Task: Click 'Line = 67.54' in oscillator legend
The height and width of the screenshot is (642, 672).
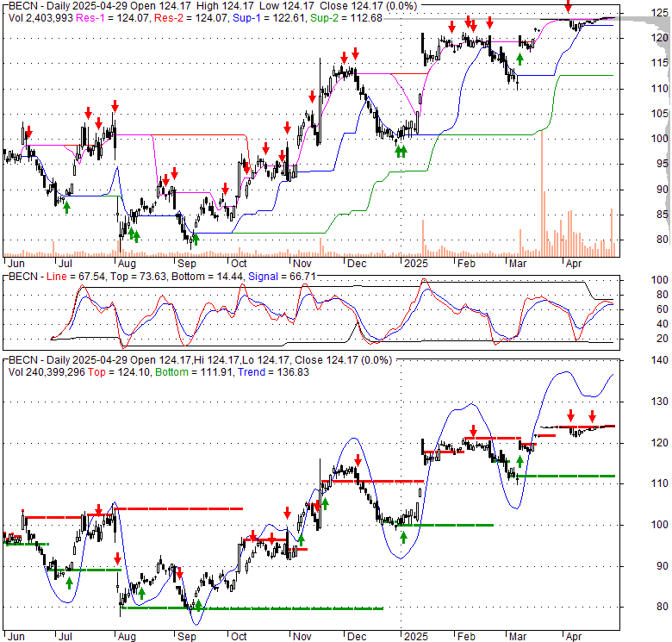Action: click(76, 277)
